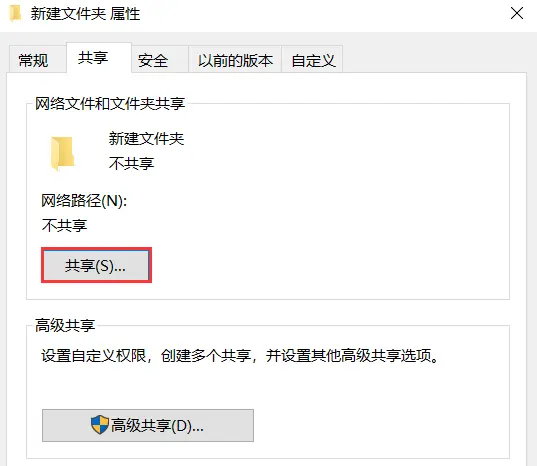Click the 网络路径(N): label

tap(84, 201)
